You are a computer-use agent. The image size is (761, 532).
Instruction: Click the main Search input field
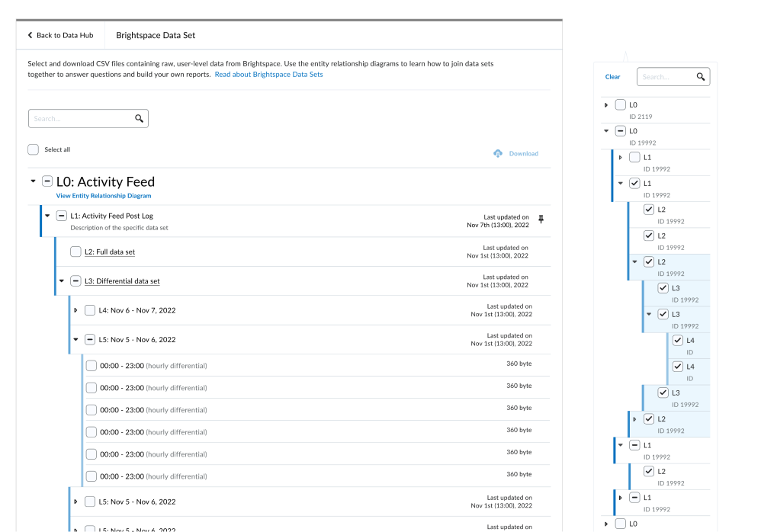click(88, 118)
